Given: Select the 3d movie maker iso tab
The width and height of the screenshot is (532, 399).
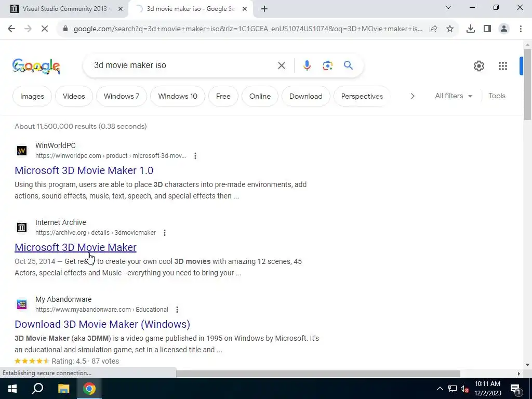Looking at the screenshot, I should (x=190, y=9).
